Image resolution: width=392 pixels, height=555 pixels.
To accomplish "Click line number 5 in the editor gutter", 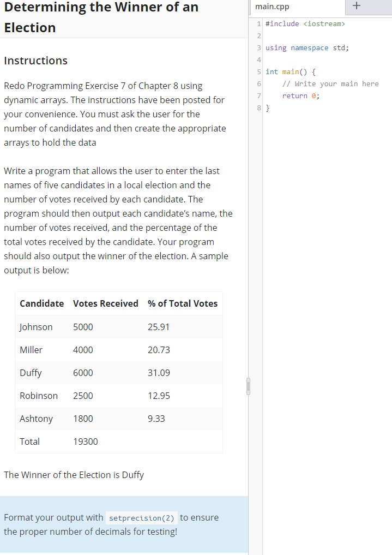I will coord(258,71).
